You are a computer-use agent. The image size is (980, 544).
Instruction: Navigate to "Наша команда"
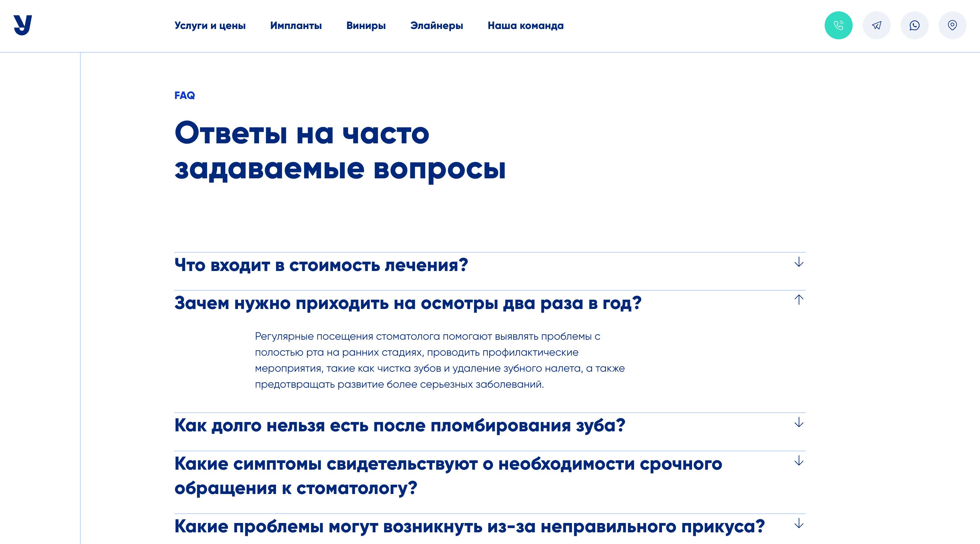(x=525, y=25)
